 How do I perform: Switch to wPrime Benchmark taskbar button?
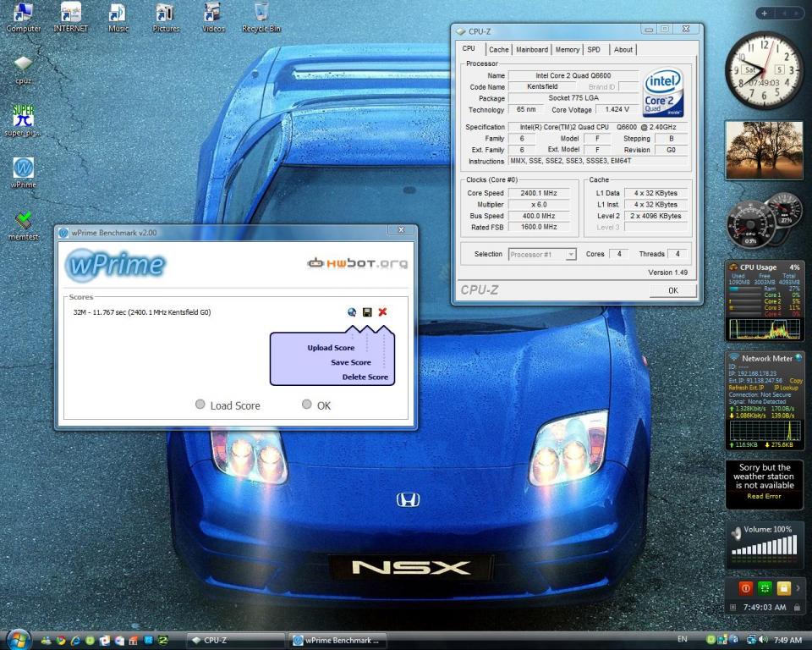(x=337, y=641)
